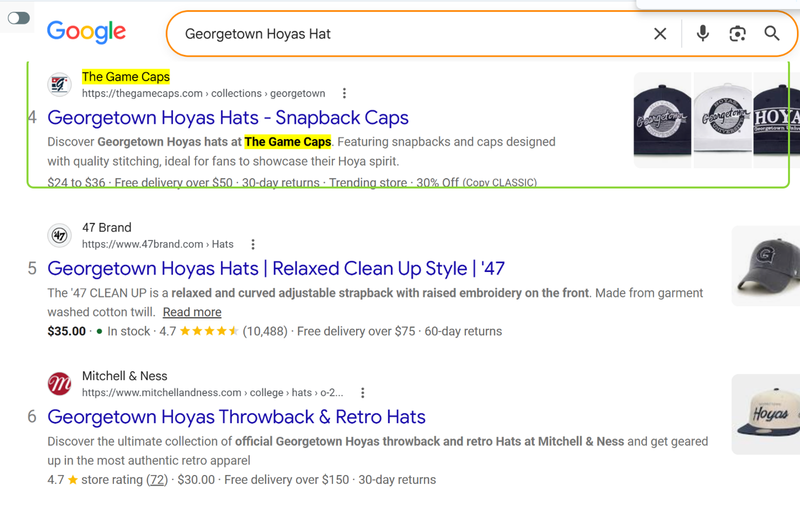Click The Game Caps site favicon

pos(60,84)
